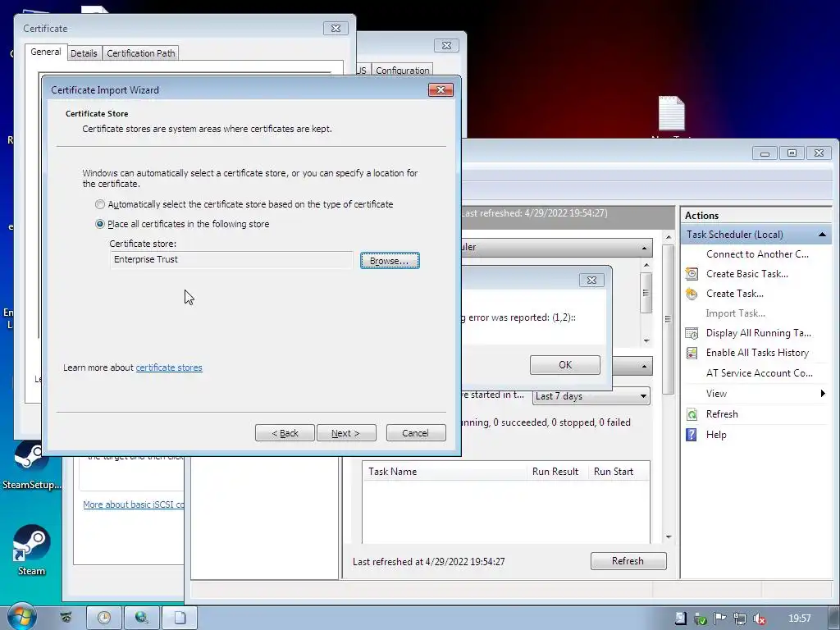Screen dimensions: 840x630
Task: Click the blank document taskbar button
Action: coord(180,618)
